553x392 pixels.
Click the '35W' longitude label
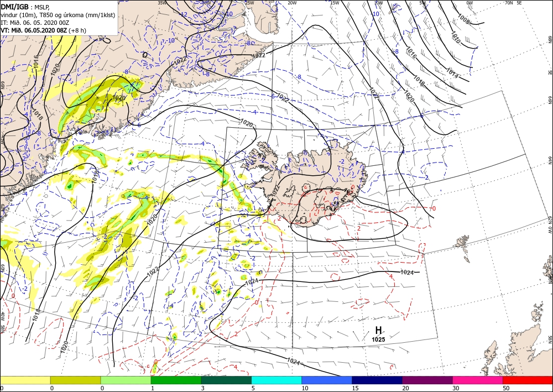click(x=162, y=3)
